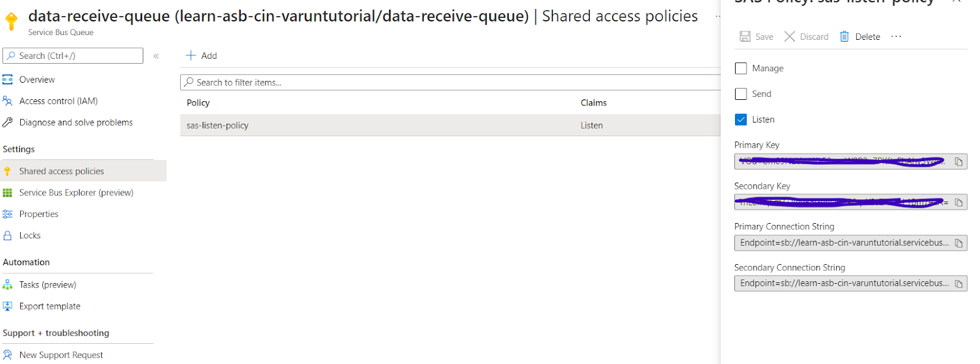Copy the Secondary Connection String
Screen dimensions: 980x364
click(959, 284)
